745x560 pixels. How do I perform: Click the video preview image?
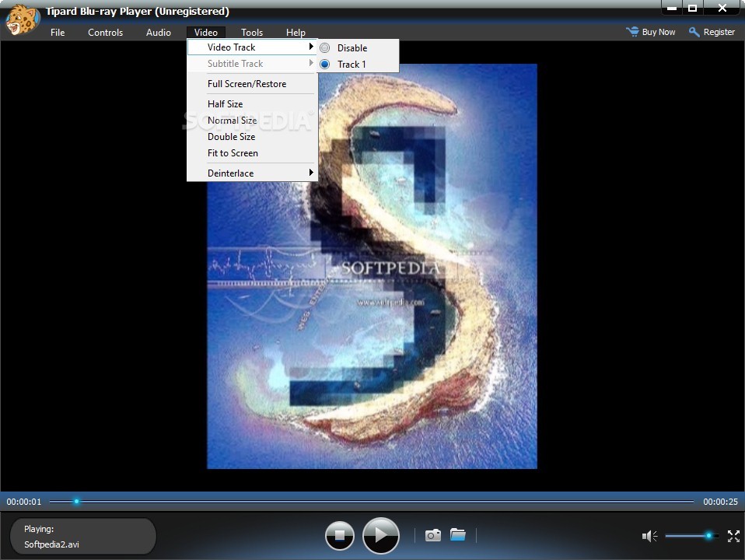372,266
